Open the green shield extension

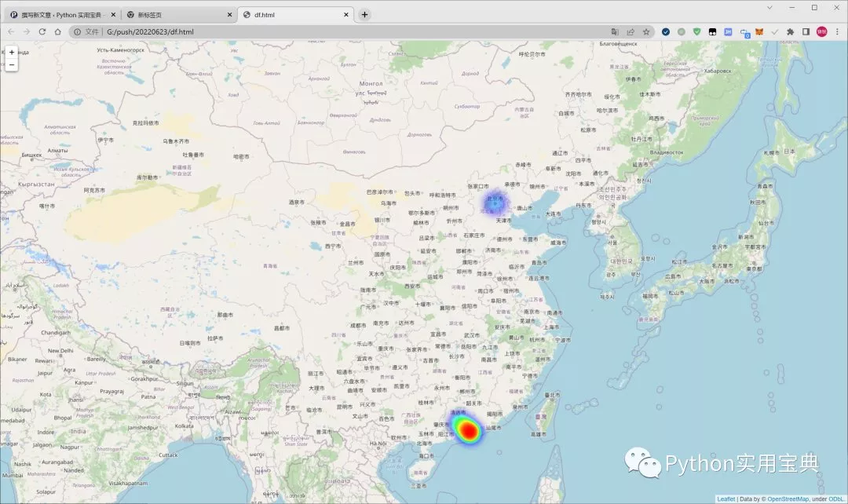coord(697,32)
